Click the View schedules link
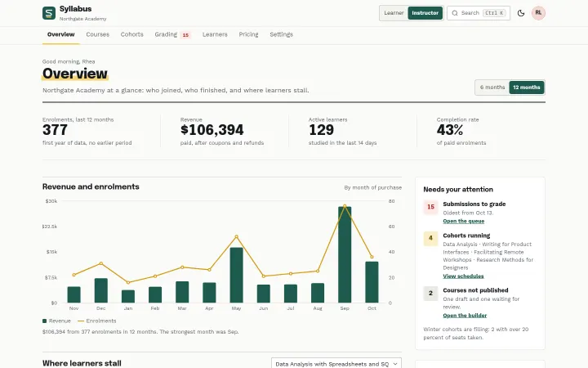 [463, 276]
